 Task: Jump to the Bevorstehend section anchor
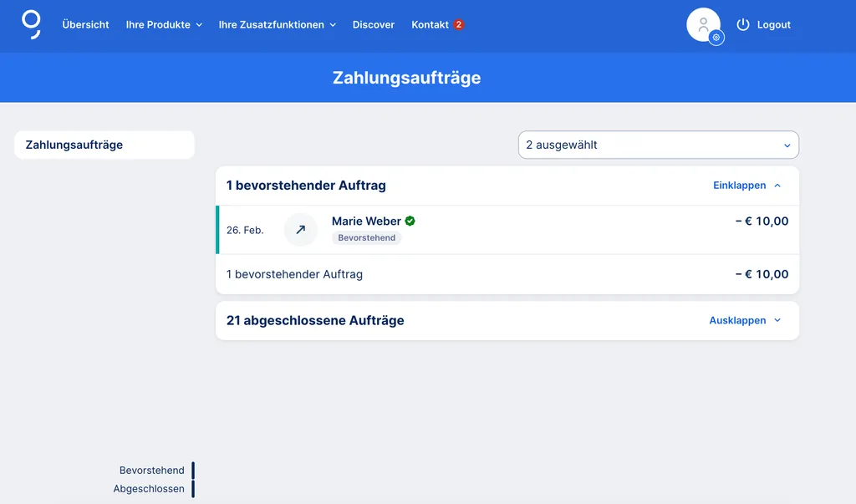click(x=152, y=471)
